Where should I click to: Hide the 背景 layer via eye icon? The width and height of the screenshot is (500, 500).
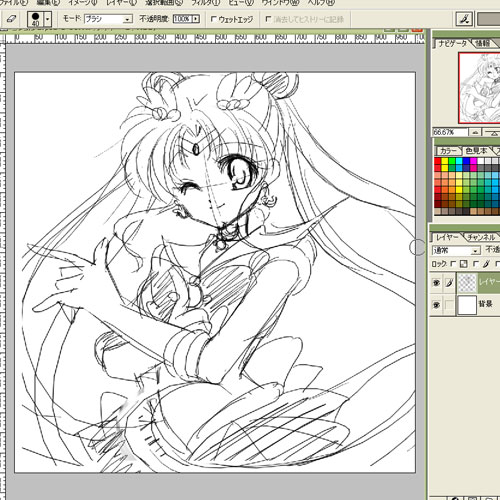click(x=436, y=305)
